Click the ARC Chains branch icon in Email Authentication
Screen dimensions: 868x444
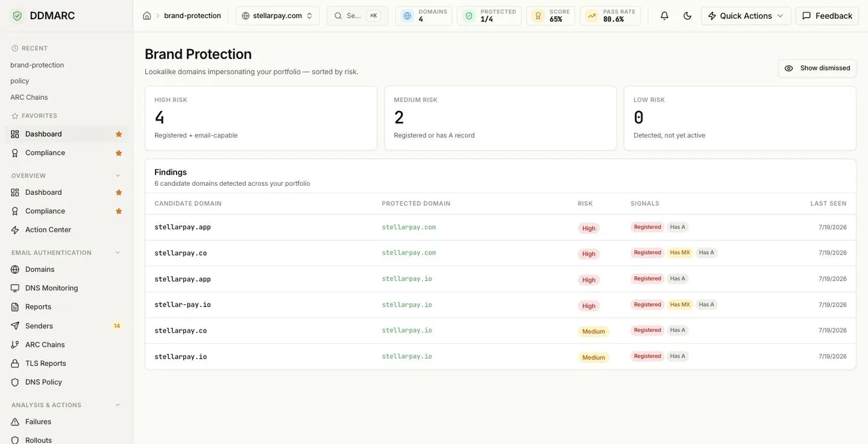[15, 344]
